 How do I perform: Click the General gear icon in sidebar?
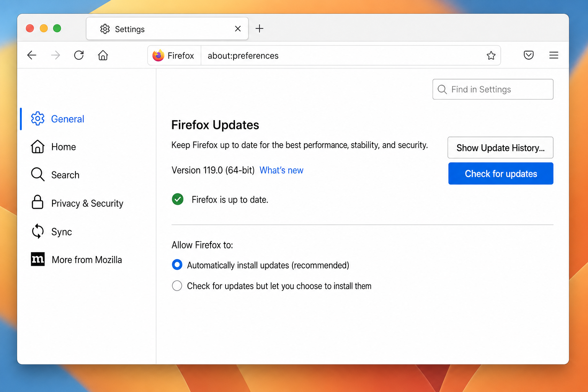(38, 119)
